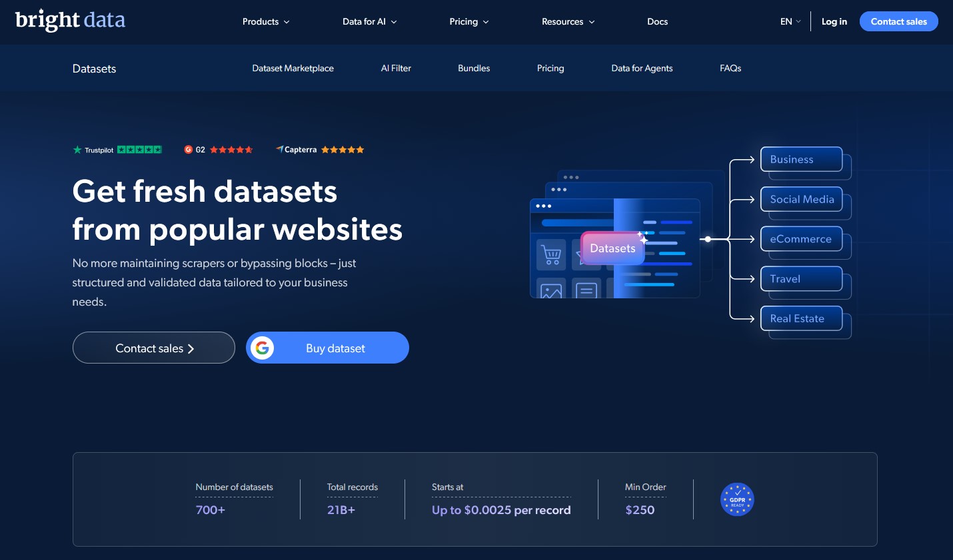
Task: Expand the top Pricing dropdown
Action: [469, 21]
